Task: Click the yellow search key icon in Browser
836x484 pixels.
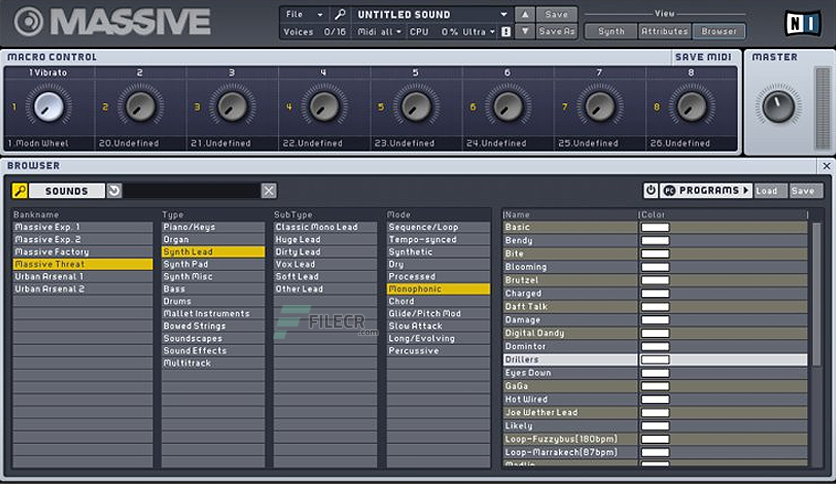Action: coord(20,191)
